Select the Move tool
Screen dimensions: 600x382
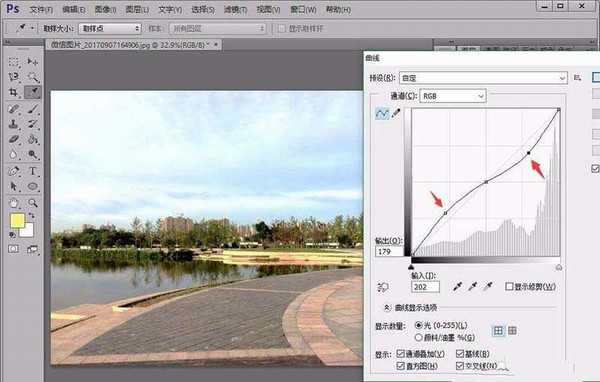(33, 62)
